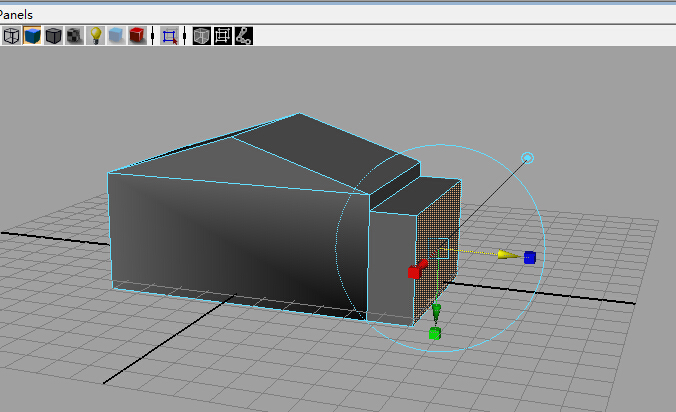This screenshot has width=676, height=412.
Task: Enable Smooth Shade All mode
Action: 32,36
